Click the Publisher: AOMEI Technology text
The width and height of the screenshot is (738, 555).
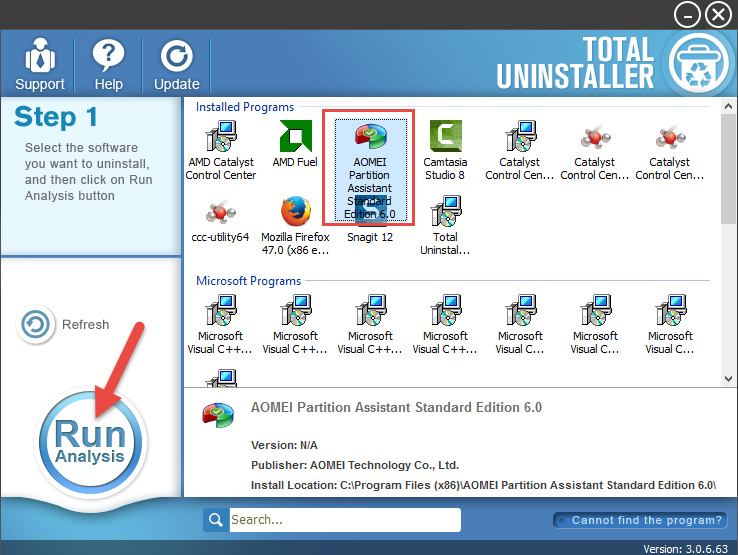355,465
